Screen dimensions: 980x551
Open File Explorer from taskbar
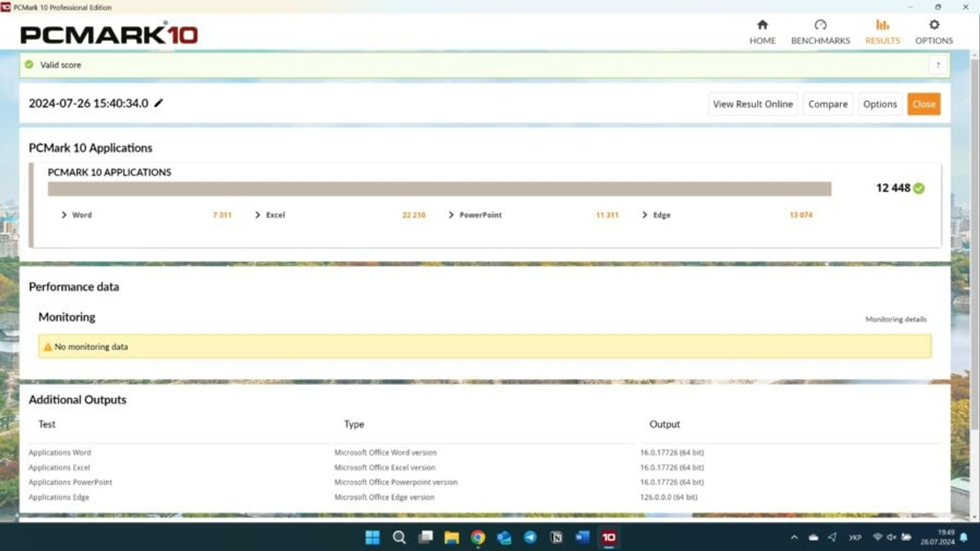452,537
